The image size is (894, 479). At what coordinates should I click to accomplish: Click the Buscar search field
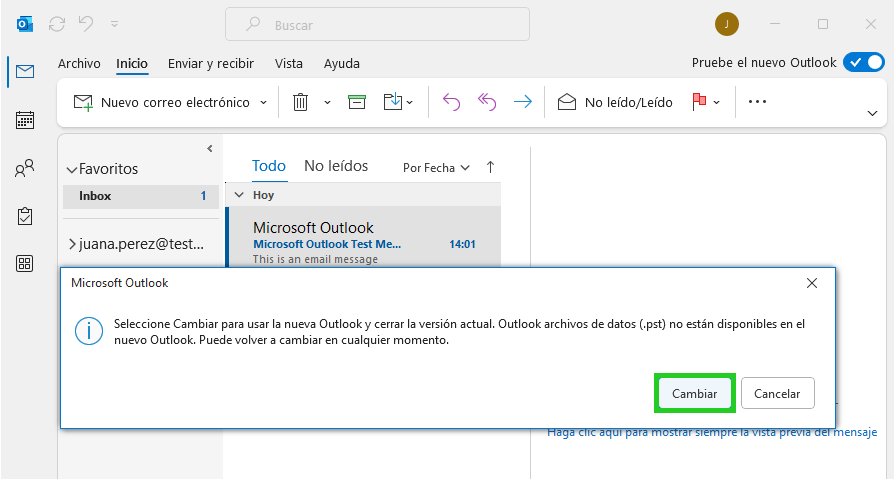[x=377, y=25]
